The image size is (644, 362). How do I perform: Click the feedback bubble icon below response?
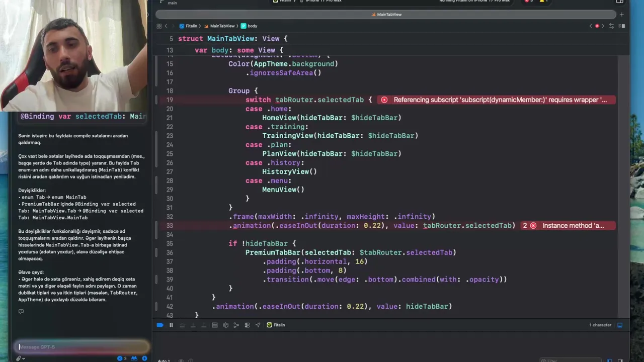tap(21, 312)
